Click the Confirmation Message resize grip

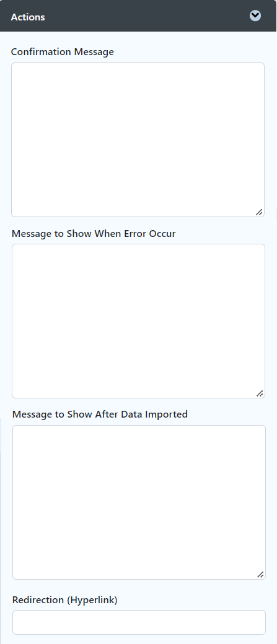259,212
